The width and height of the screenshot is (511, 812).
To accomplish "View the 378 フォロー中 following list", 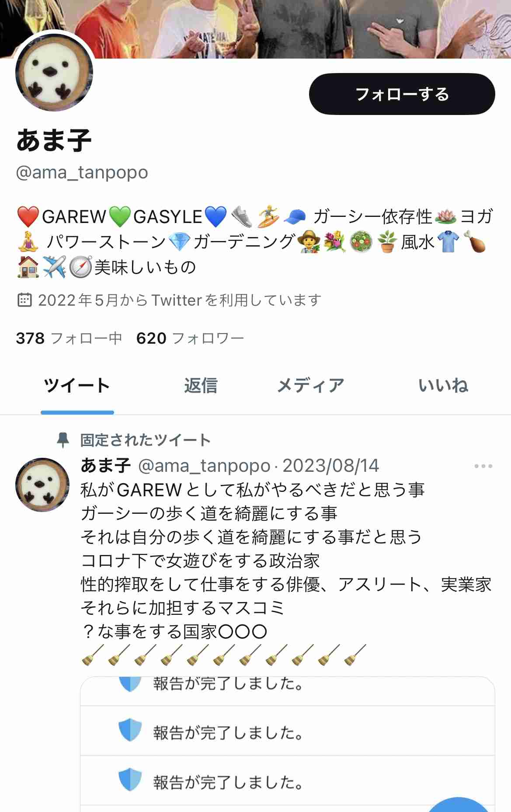I will pos(69,338).
